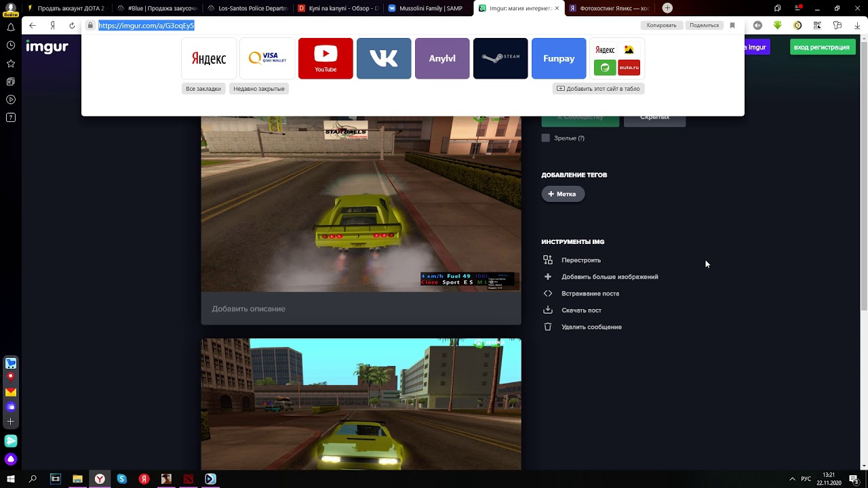This screenshot has width=868, height=488.
Task: Open the bookmarks star in the sidebar
Action: click(x=11, y=64)
